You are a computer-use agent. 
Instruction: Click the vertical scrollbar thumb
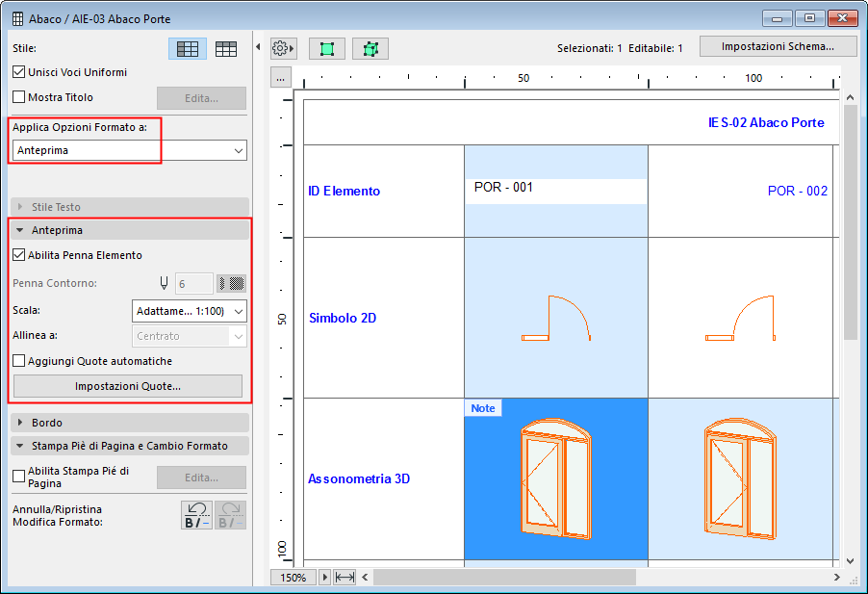[x=851, y=222]
